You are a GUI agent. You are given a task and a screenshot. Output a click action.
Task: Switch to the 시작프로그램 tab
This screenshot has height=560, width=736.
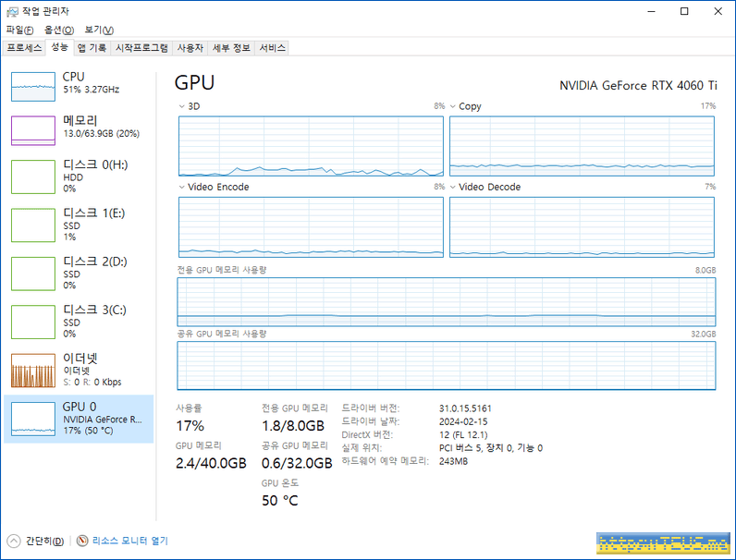(x=141, y=47)
